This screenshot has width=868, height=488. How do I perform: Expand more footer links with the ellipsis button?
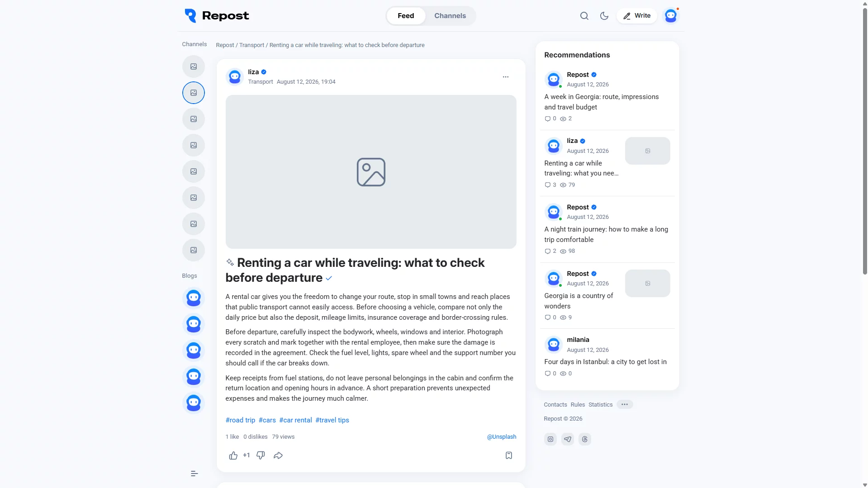624,404
